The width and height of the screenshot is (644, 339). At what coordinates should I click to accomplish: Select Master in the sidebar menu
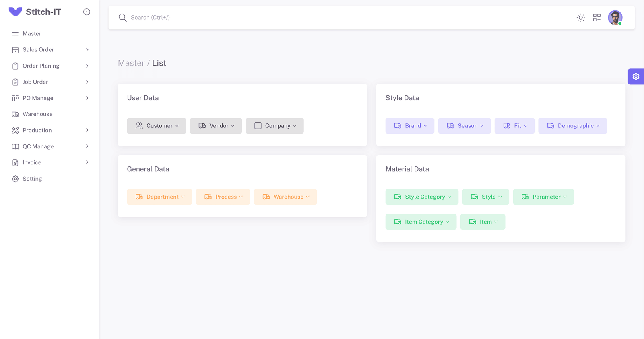click(x=32, y=34)
